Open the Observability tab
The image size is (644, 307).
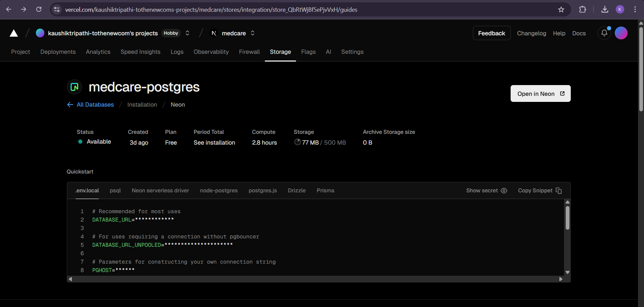tap(211, 52)
